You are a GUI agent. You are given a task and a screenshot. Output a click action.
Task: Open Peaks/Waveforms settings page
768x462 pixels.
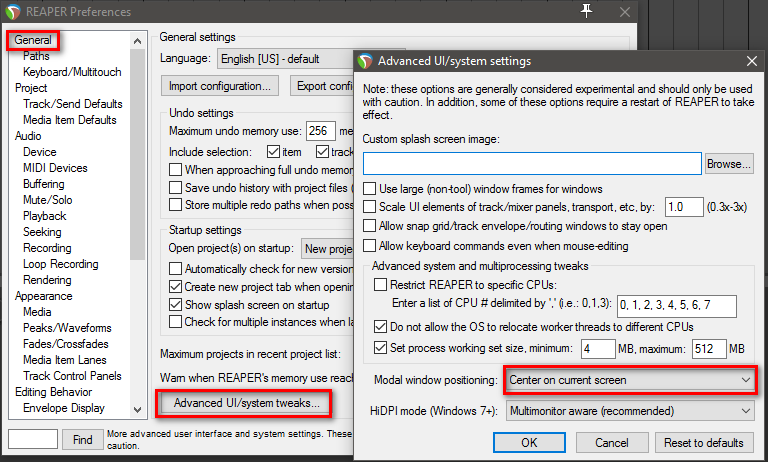pos(67,328)
